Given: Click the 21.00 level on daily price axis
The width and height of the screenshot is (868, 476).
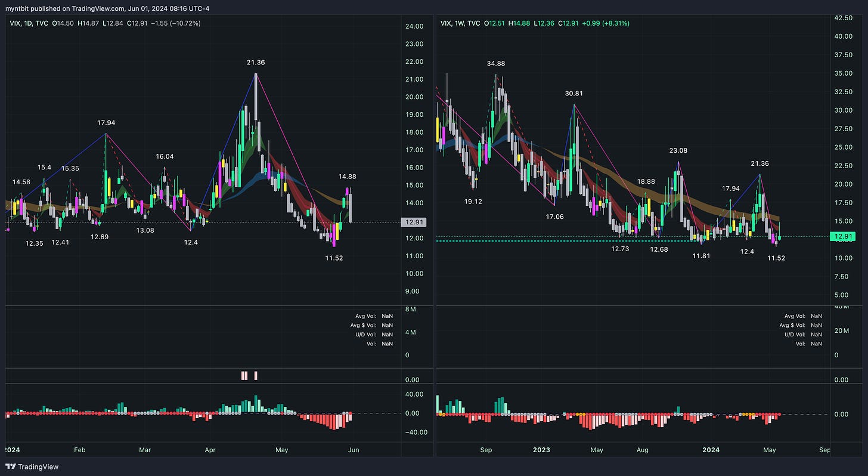Looking at the screenshot, I should [414, 79].
